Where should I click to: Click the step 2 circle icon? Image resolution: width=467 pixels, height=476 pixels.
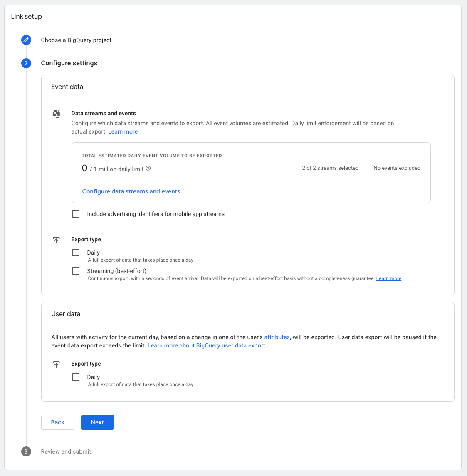(26, 63)
